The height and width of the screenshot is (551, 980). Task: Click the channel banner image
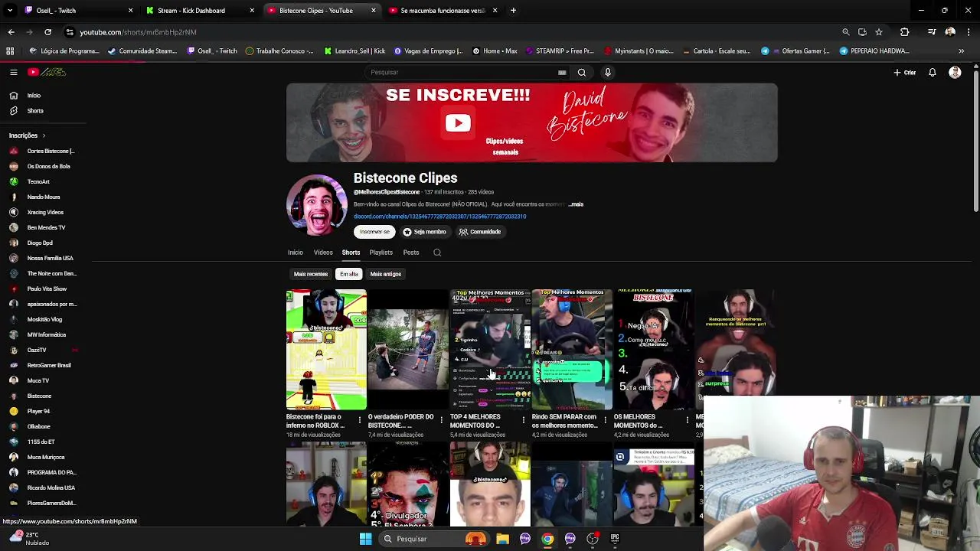(x=532, y=122)
